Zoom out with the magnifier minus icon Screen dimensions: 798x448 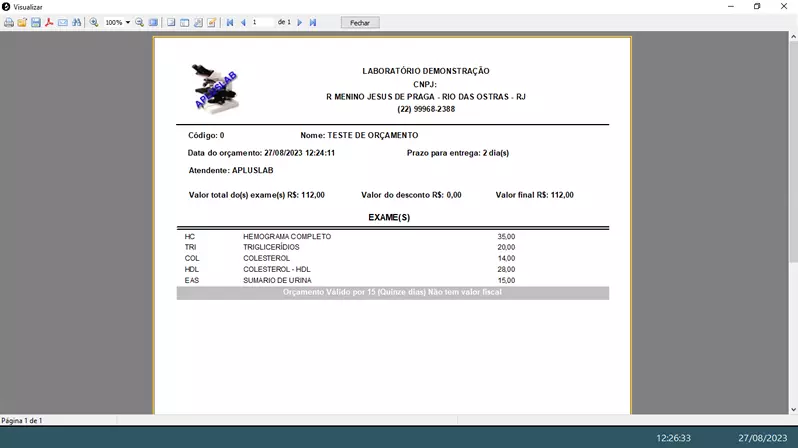(140, 22)
